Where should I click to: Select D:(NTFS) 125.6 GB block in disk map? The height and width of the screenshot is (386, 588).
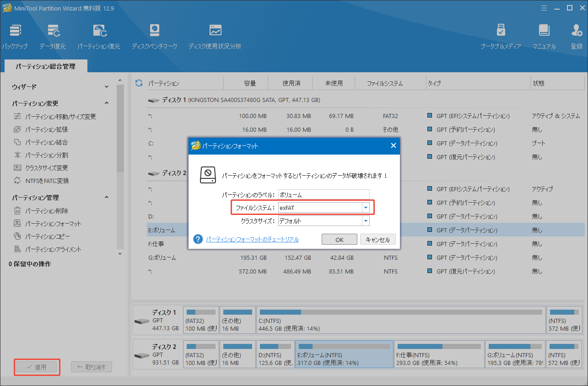coord(275,354)
